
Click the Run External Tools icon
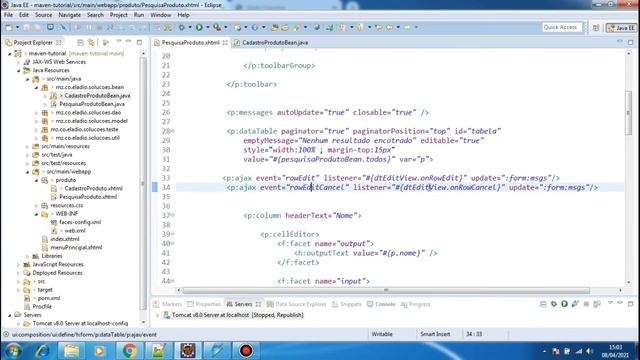(x=217, y=27)
